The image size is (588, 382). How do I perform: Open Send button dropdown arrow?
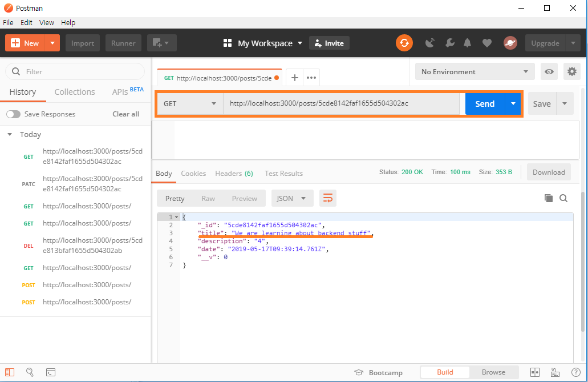pyautogui.click(x=513, y=104)
